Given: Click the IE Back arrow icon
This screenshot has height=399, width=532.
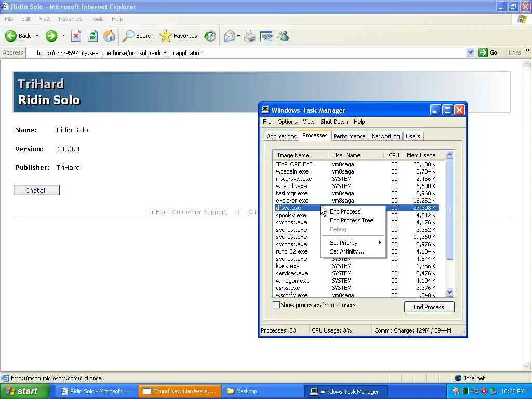Looking at the screenshot, I should (10, 36).
